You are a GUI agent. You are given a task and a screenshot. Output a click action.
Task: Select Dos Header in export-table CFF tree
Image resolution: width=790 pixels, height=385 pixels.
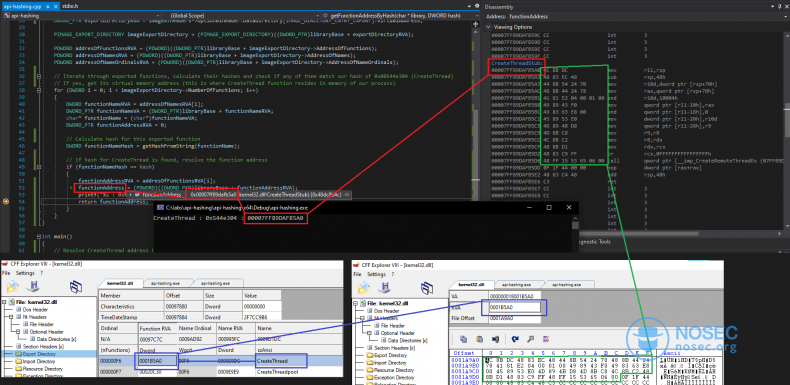[x=33, y=309]
